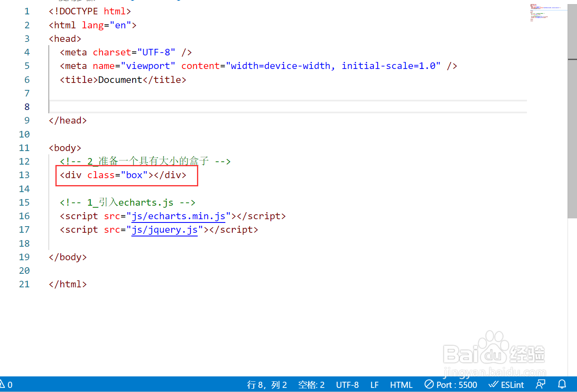Click the opening <head> tag on line 3

coord(65,39)
